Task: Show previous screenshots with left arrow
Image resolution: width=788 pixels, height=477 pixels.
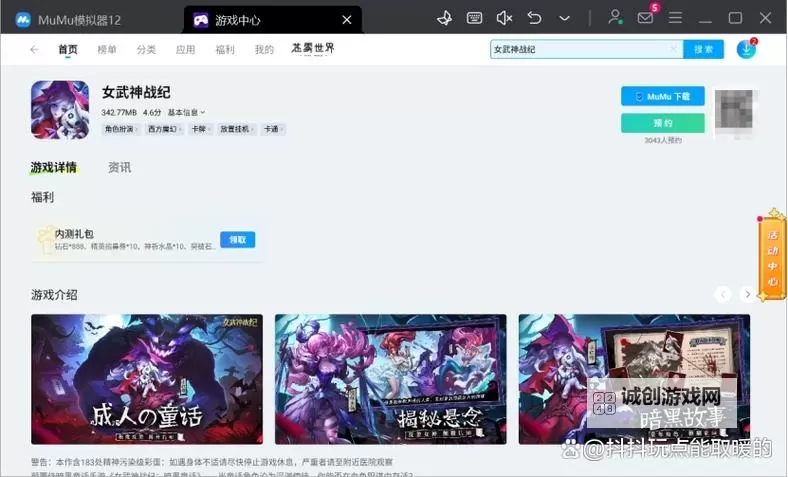Action: 723,295
